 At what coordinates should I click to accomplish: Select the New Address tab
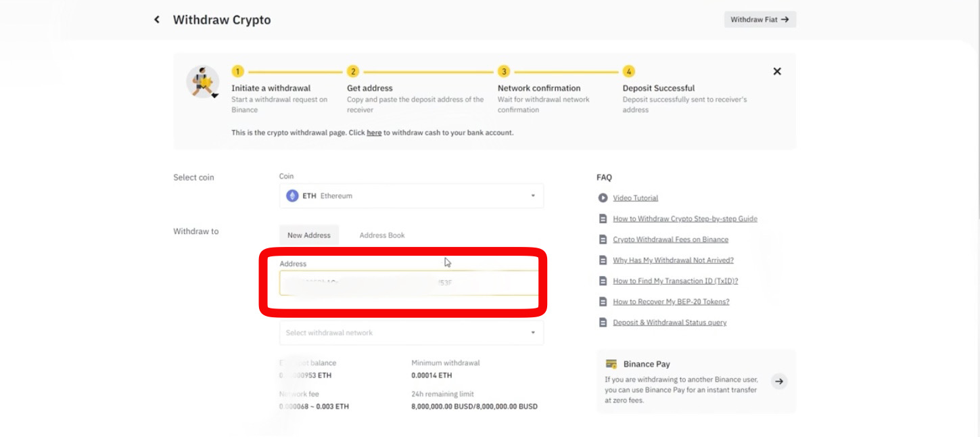tap(308, 235)
